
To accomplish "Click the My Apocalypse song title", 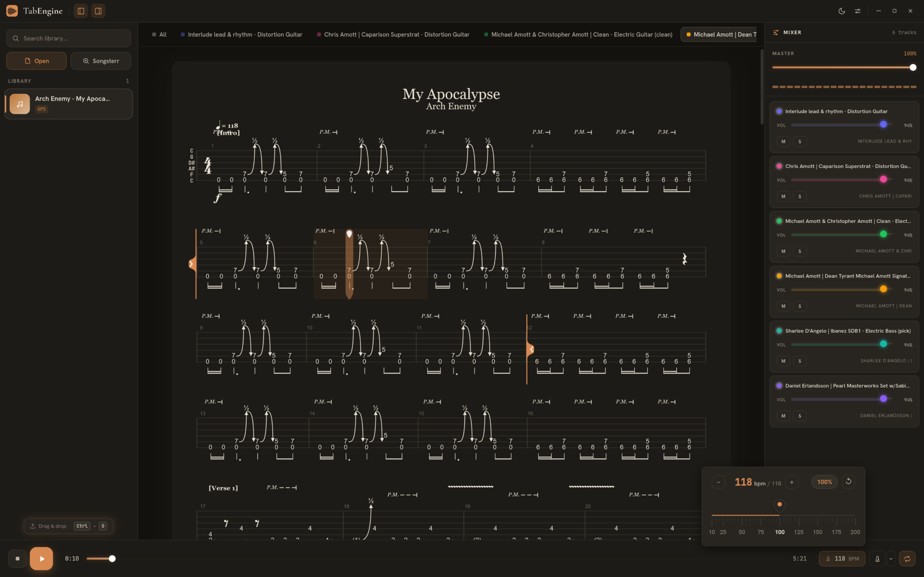I will [451, 94].
